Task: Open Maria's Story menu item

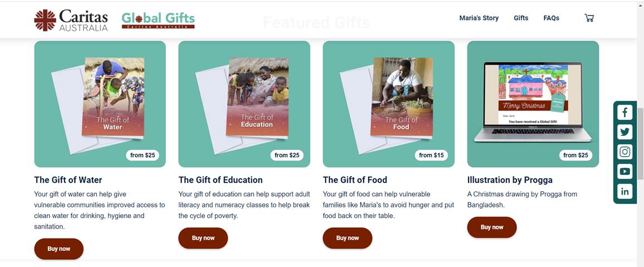Action: point(479,18)
